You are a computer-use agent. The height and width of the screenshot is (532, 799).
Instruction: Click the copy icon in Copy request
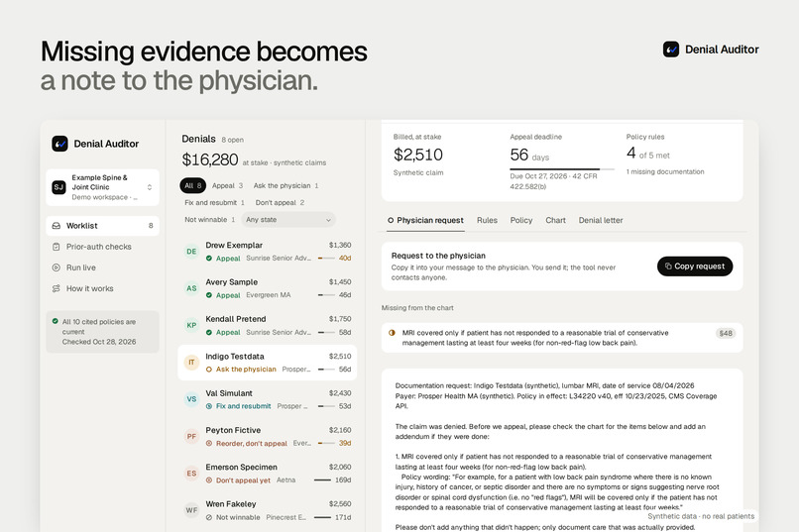click(x=668, y=266)
